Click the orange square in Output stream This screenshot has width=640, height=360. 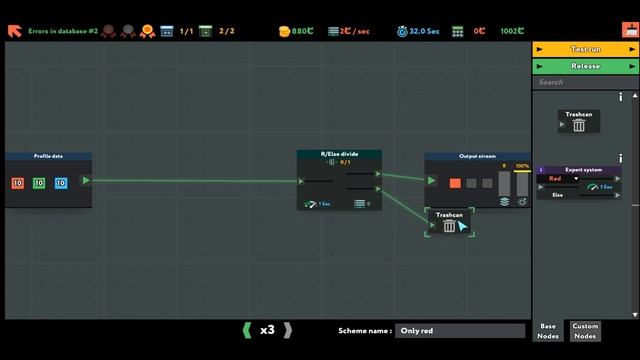coord(455,183)
